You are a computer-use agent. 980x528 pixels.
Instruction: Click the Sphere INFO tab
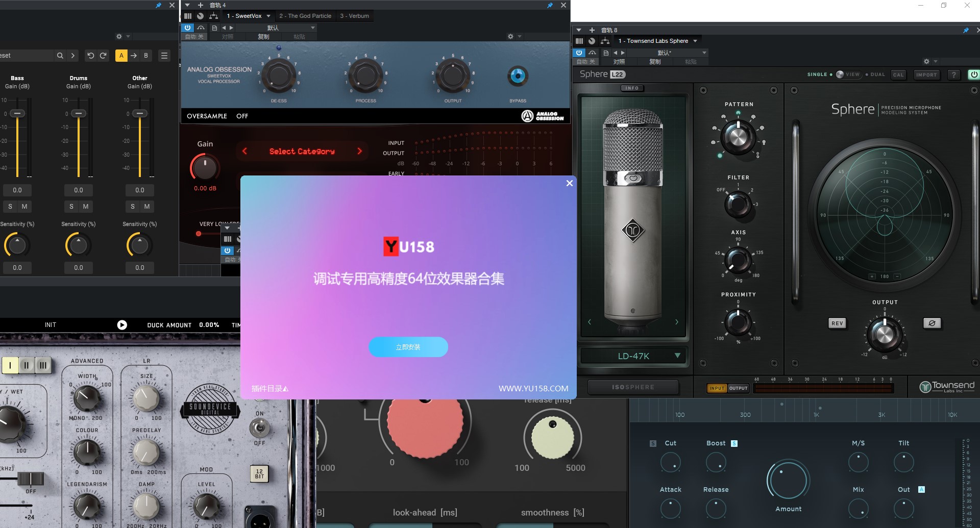[632, 88]
